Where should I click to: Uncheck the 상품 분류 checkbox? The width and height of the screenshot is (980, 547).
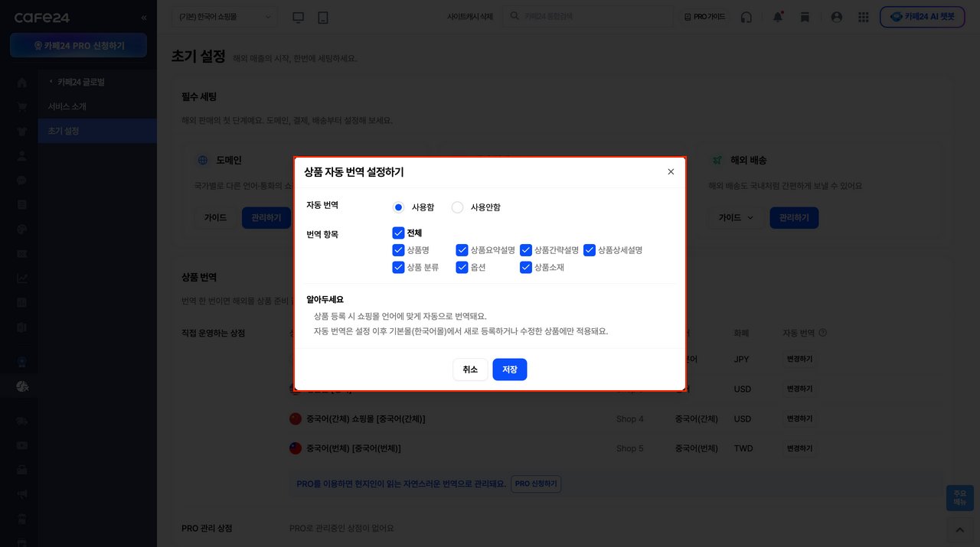point(398,267)
